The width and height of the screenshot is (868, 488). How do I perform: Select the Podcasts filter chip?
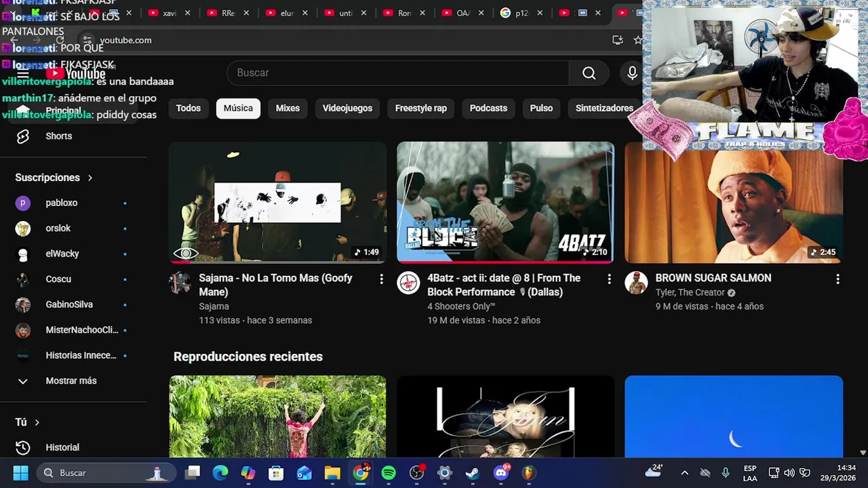(x=488, y=108)
